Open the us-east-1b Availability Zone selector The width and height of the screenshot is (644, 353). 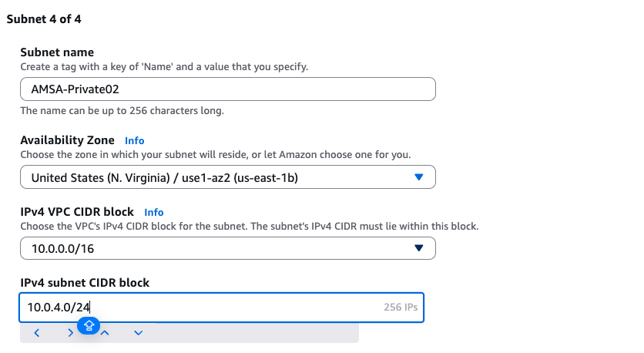coord(228,177)
